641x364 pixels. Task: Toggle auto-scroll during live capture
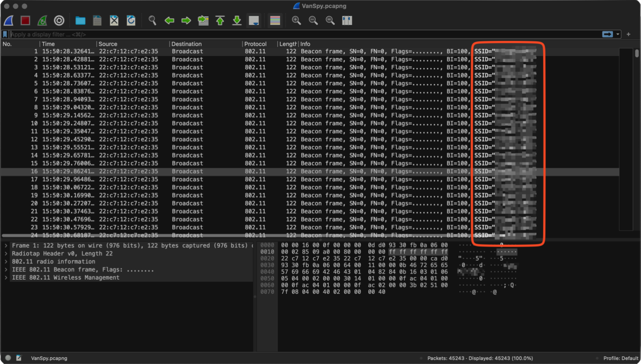pyautogui.click(x=254, y=20)
